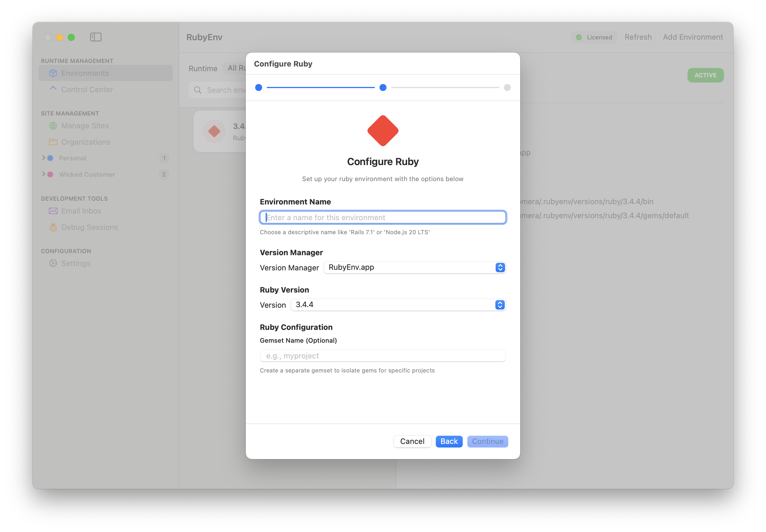Viewport: 766px width, 532px height.
Task: Expand the Wicked Customer organization
Action: pyautogui.click(x=43, y=174)
